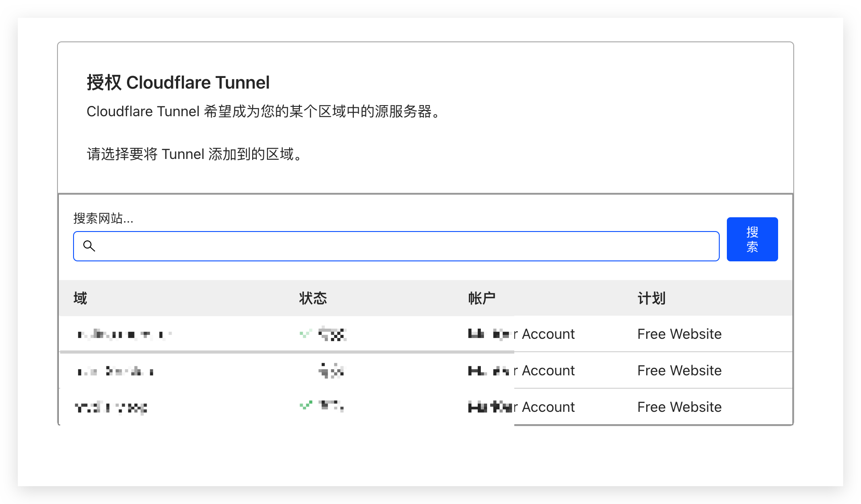861x504 pixels.
Task: Click the 帐户 column header
Action: tap(482, 298)
